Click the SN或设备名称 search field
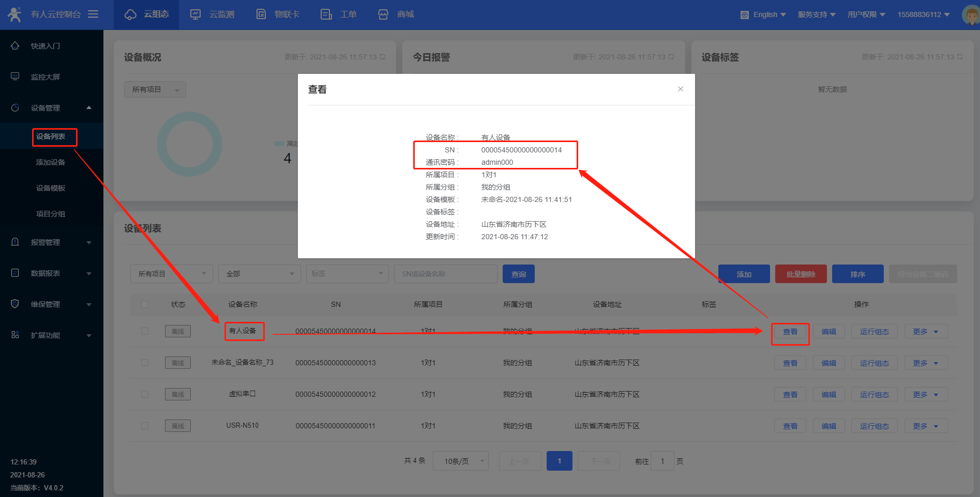Image resolution: width=980 pixels, height=497 pixels. pos(445,274)
